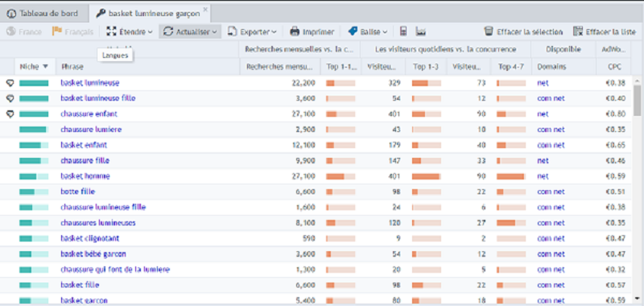644x306 pixels.
Task: Click the Imprimer printer icon
Action: (x=295, y=31)
